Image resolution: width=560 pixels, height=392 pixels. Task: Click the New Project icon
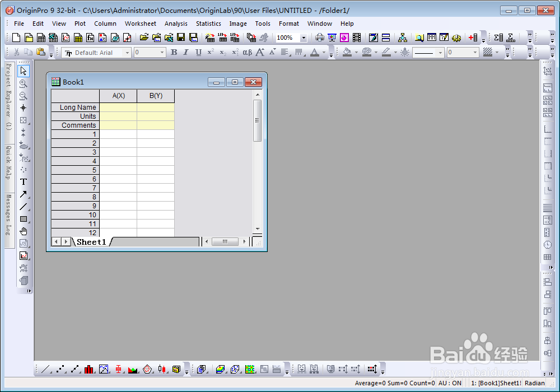coord(16,38)
